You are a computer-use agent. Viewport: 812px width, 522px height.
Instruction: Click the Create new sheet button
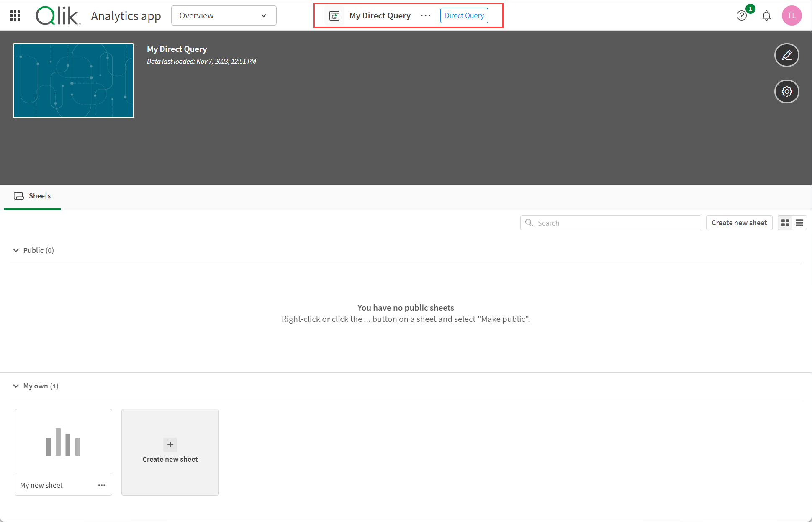tap(739, 223)
